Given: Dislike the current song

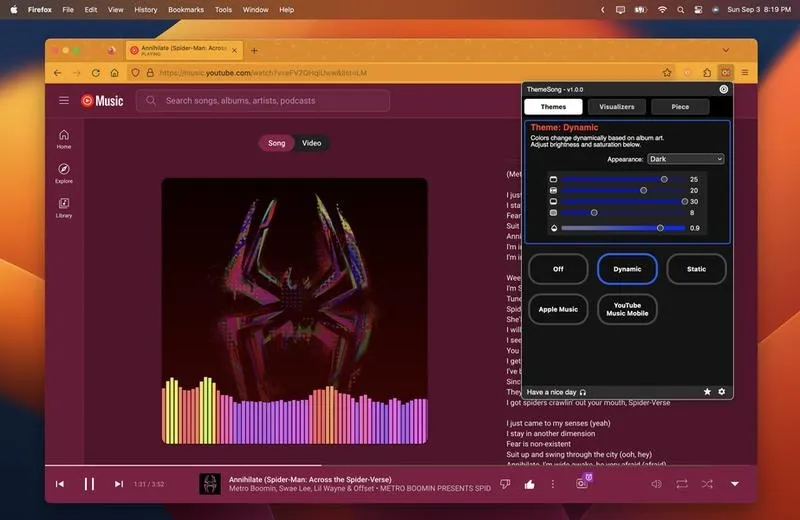Looking at the screenshot, I should point(505,484).
